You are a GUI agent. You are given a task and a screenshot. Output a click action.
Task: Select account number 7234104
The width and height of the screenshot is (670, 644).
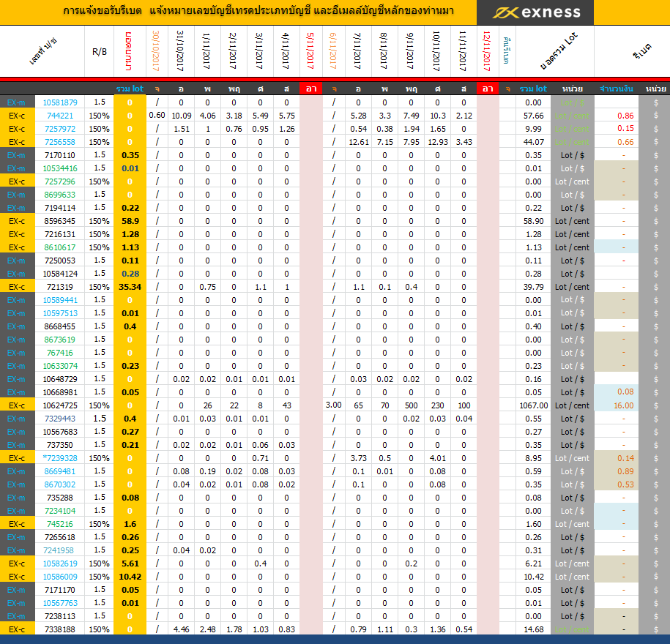tap(60, 511)
